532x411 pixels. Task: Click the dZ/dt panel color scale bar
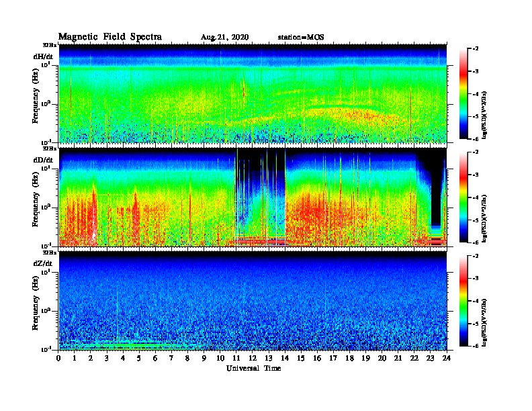pyautogui.click(x=463, y=300)
